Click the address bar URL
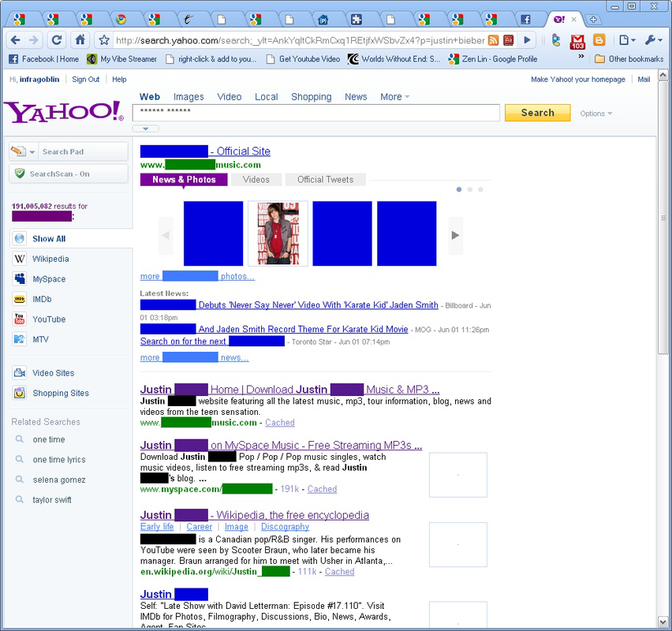672x631 pixels. (x=300, y=40)
